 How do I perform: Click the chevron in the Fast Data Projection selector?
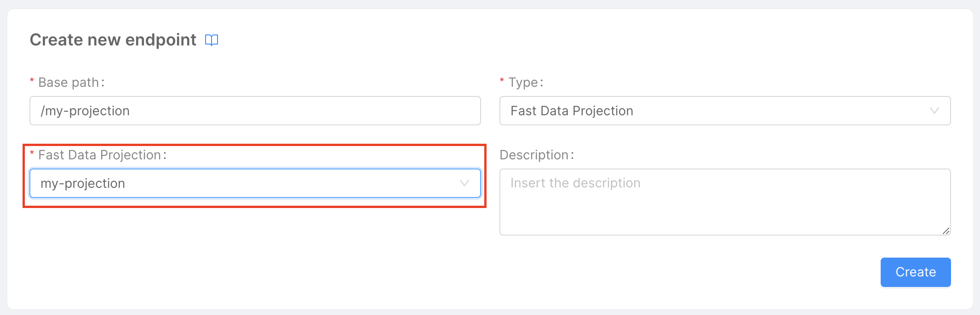click(x=464, y=183)
